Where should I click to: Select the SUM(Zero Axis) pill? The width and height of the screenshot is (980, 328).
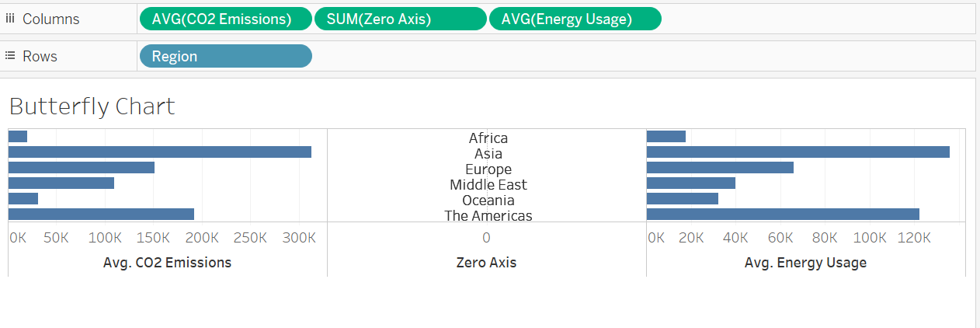point(400,19)
